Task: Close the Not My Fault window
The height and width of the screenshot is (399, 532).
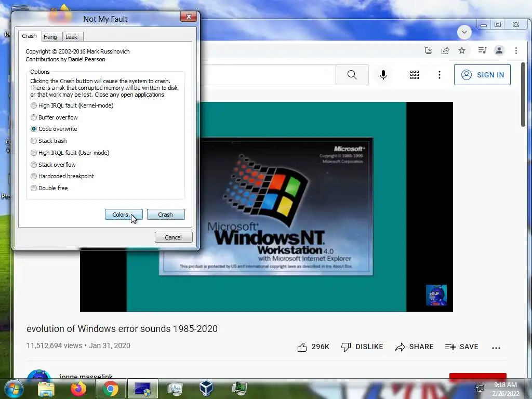Action: [188, 17]
